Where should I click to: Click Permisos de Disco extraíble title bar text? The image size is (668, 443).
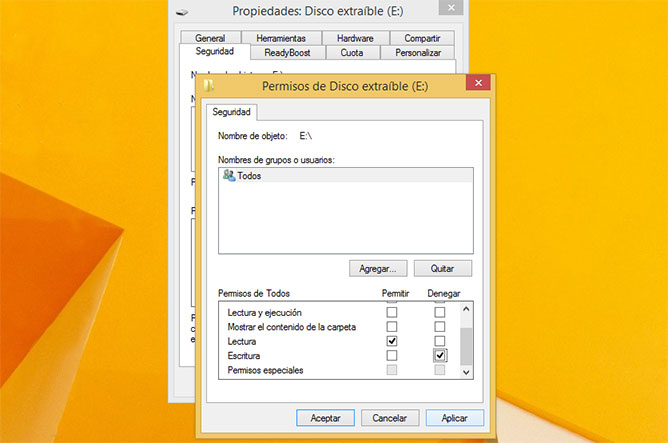(x=345, y=86)
